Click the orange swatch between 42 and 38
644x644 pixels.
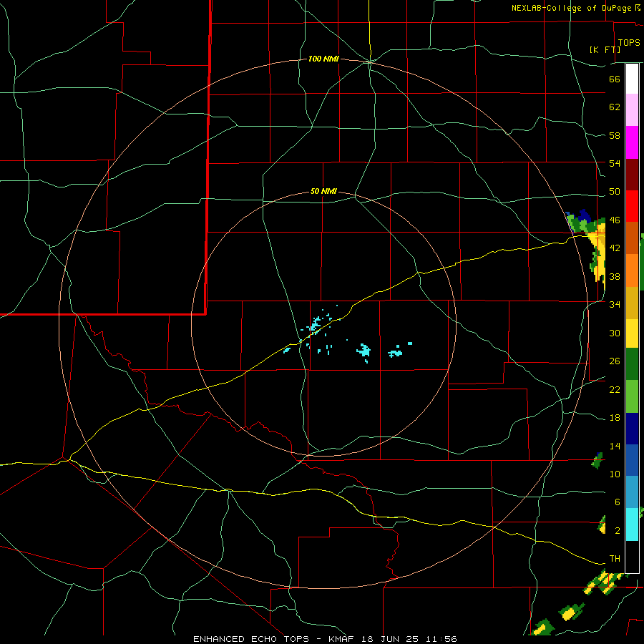point(632,270)
